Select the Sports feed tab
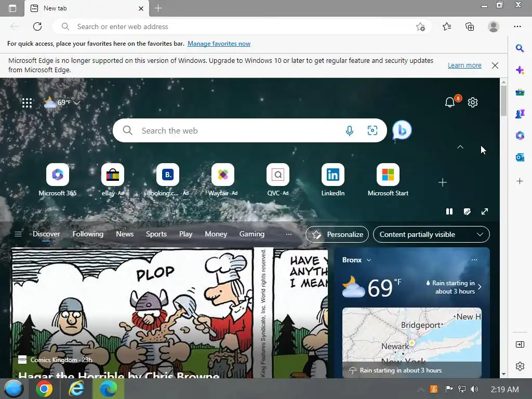 click(x=156, y=234)
